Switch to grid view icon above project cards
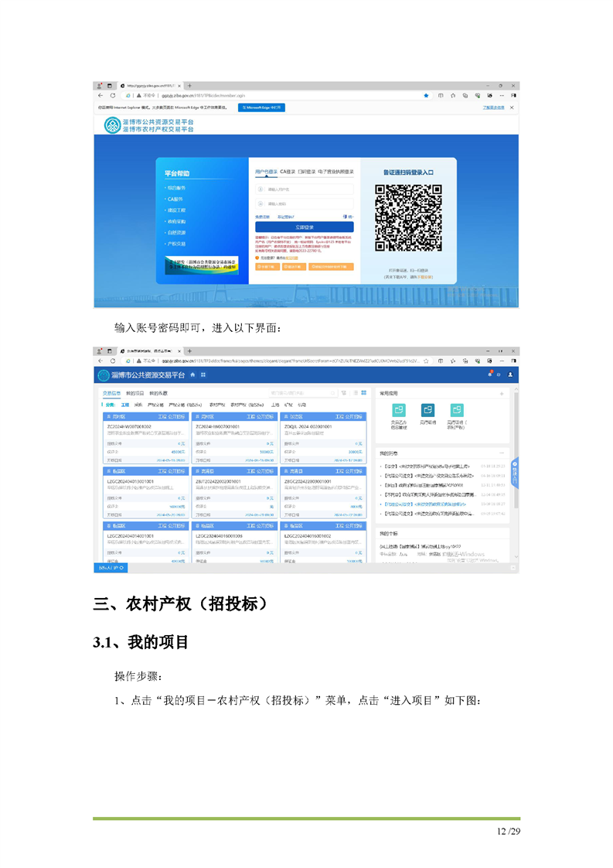The width and height of the screenshot is (613, 868). [363, 393]
